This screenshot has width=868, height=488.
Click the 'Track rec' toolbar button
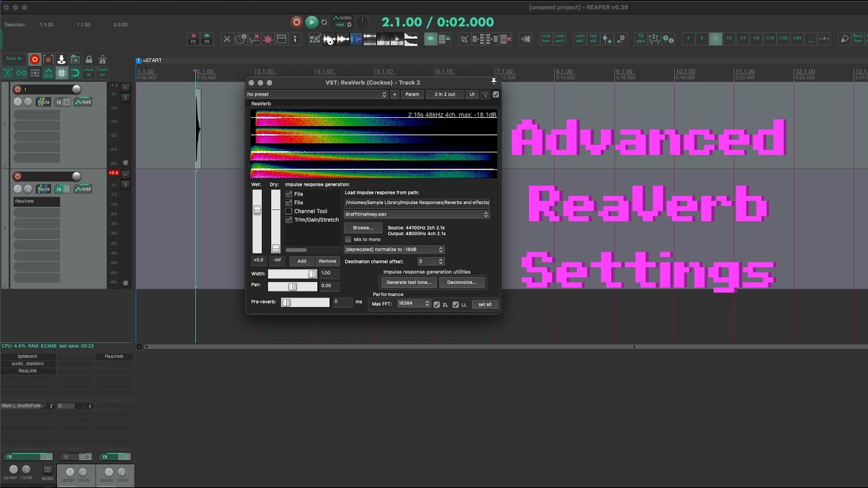[x=102, y=72]
